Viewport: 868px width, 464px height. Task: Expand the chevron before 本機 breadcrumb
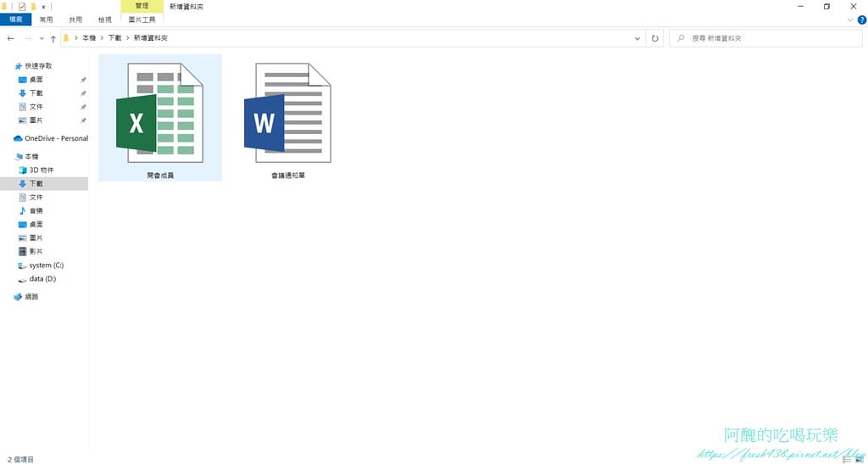click(75, 38)
